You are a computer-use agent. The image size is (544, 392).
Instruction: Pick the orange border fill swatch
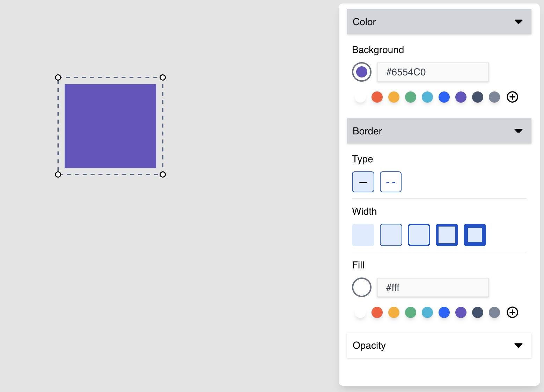[x=394, y=312]
